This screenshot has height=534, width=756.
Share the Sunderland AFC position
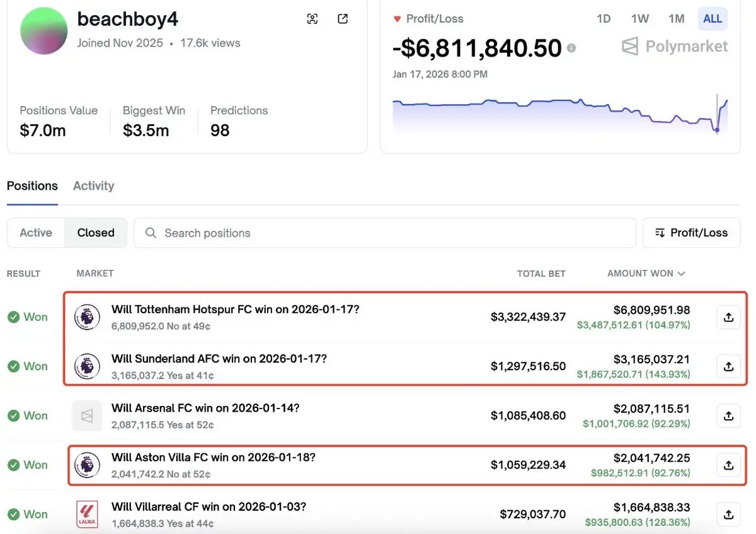tap(728, 366)
